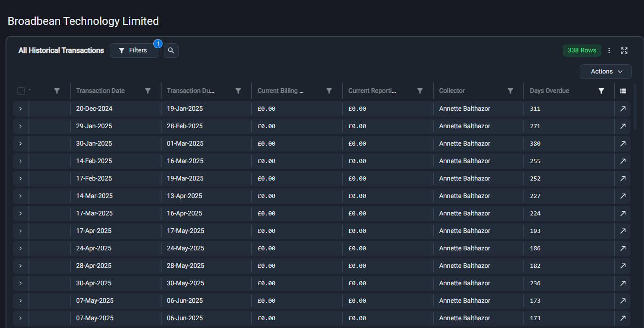
Task: Open the Actions dropdown
Action: point(605,72)
